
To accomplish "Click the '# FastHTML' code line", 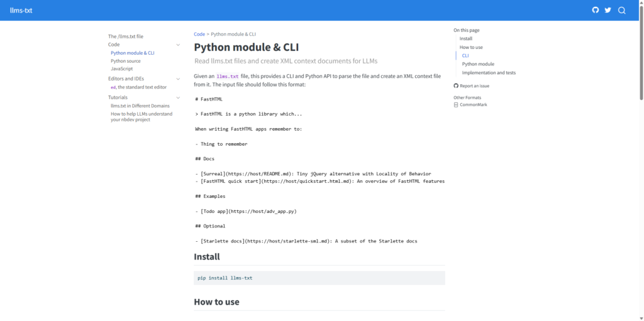I will 209,99.
